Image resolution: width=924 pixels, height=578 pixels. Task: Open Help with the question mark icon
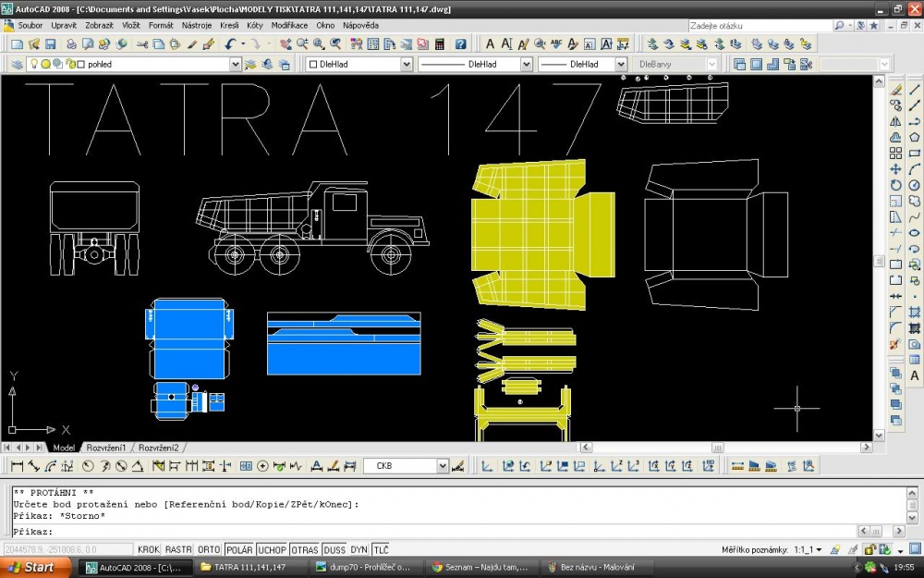pos(461,44)
